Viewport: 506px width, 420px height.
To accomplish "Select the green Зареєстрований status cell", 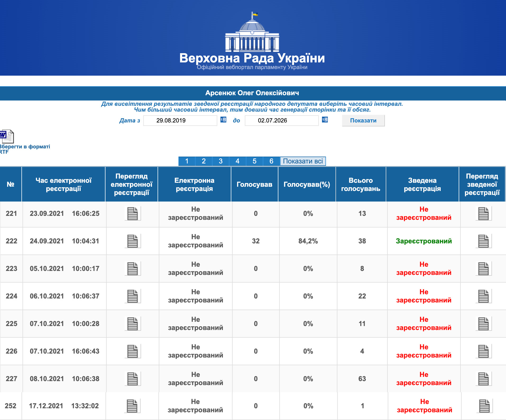I will (424, 241).
